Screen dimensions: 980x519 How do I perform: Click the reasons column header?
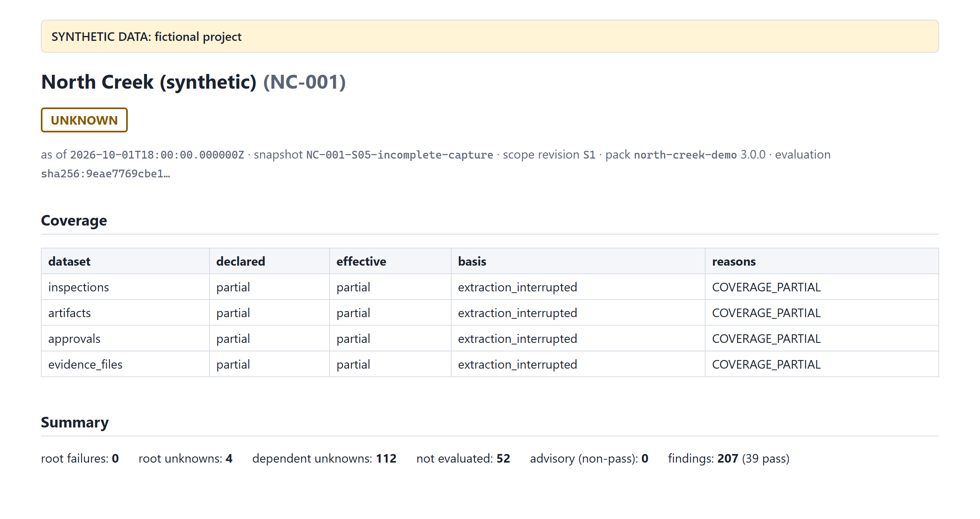click(x=822, y=261)
